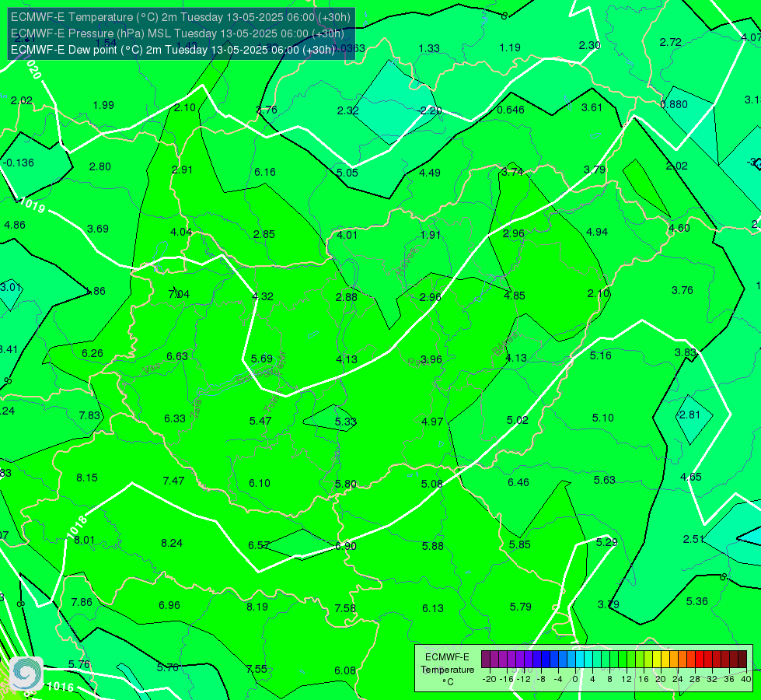Click the 2.72 dew point value

671,43
